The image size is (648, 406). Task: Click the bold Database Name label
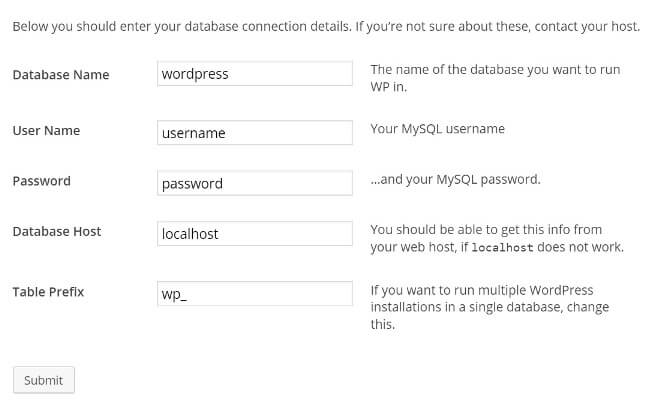[x=61, y=75]
